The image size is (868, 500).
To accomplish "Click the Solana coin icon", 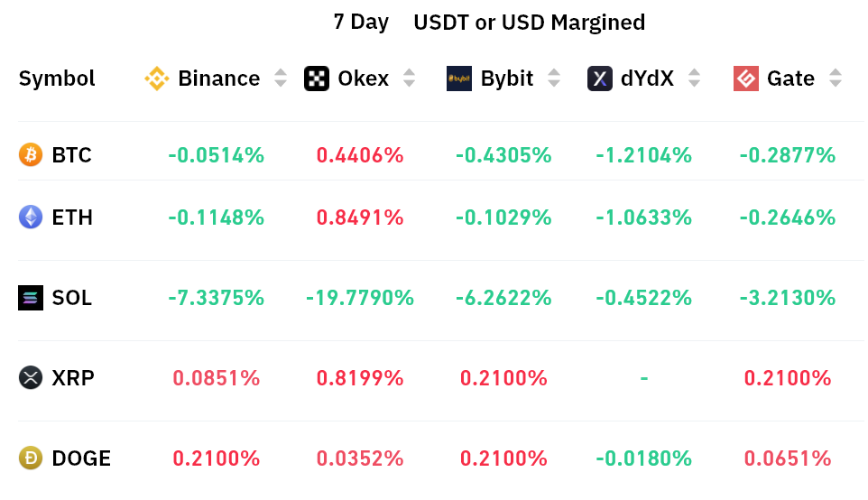I will pyautogui.click(x=31, y=298).
